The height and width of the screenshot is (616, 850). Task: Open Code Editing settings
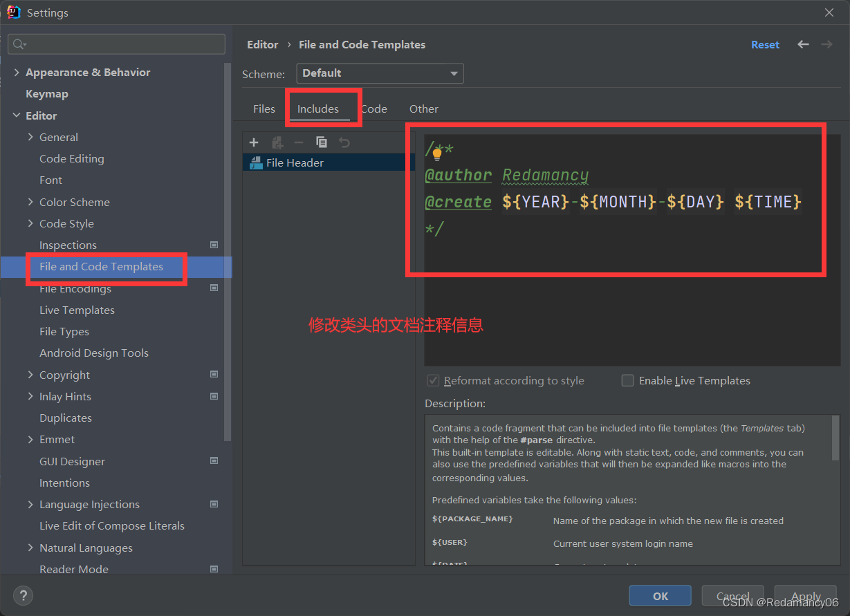(72, 158)
